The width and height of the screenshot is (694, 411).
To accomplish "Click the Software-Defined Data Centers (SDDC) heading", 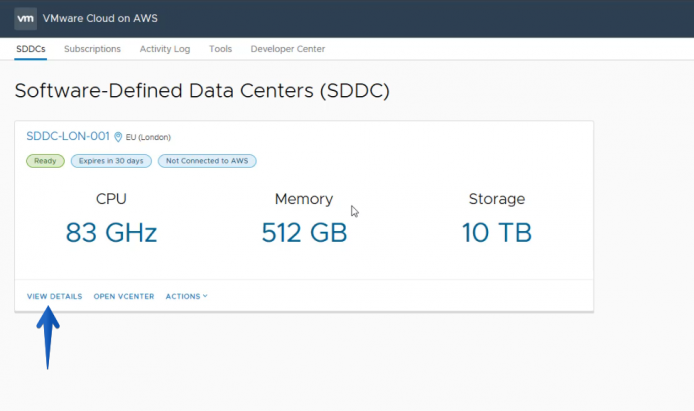I will [x=202, y=91].
